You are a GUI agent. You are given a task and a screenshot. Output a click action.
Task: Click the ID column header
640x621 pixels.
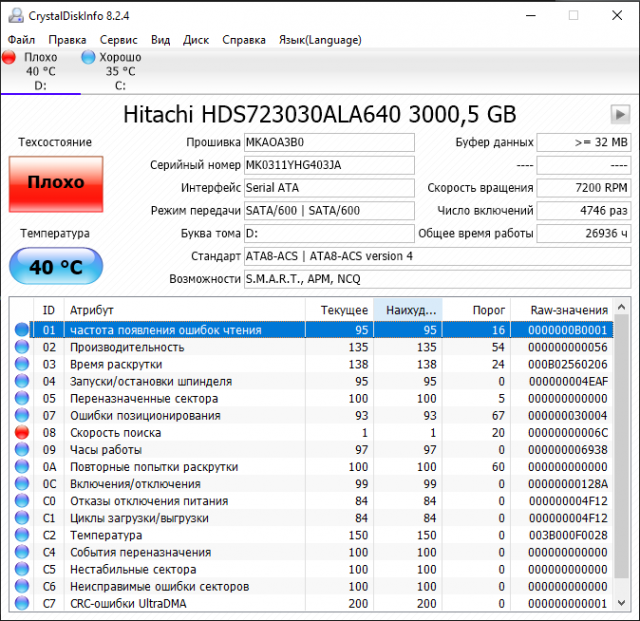[x=49, y=310]
